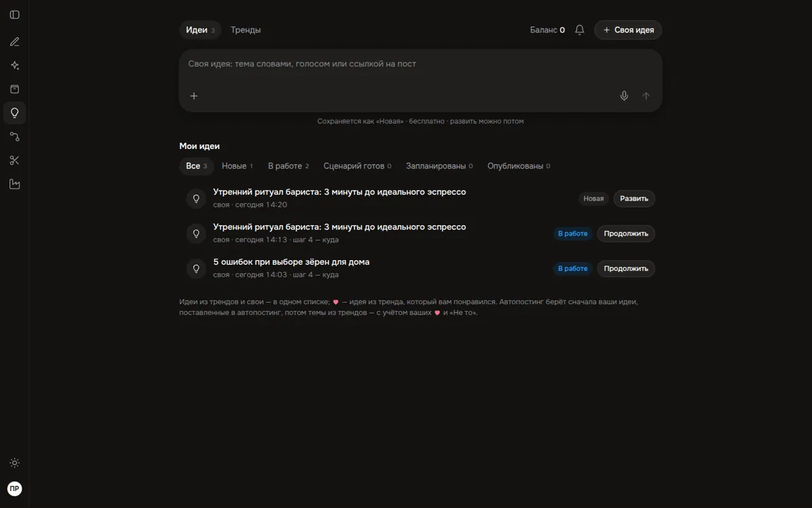This screenshot has width=812, height=508.
Task: Switch to the Тренды tab
Action: (x=246, y=30)
